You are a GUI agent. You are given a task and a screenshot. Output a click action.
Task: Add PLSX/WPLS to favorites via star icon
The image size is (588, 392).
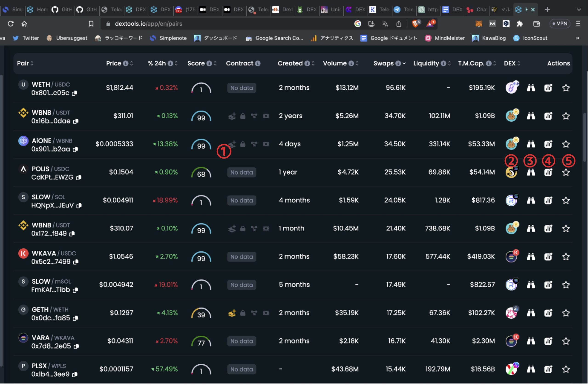click(565, 369)
